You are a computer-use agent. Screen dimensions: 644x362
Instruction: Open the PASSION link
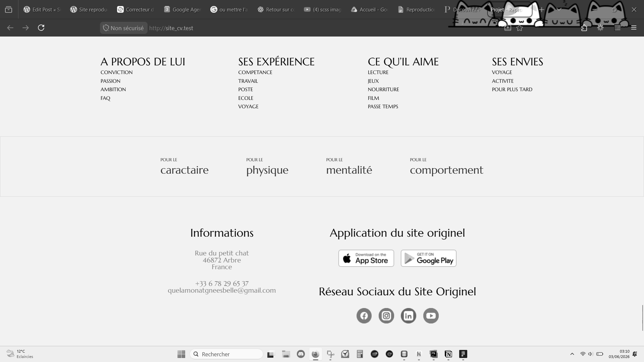point(110,81)
